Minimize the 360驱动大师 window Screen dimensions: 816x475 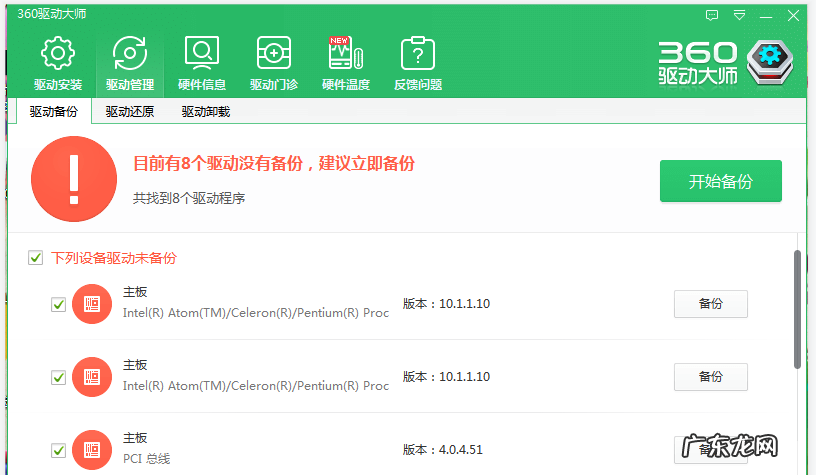coord(766,16)
